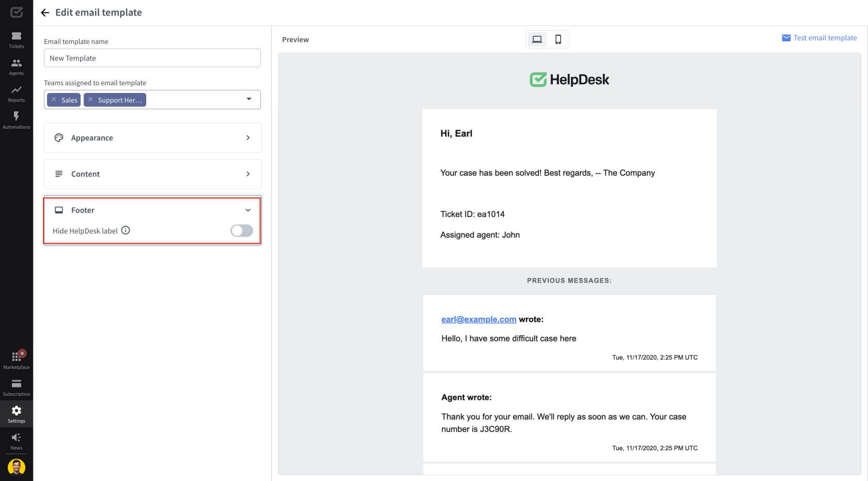Click the Footer section label

(83, 210)
